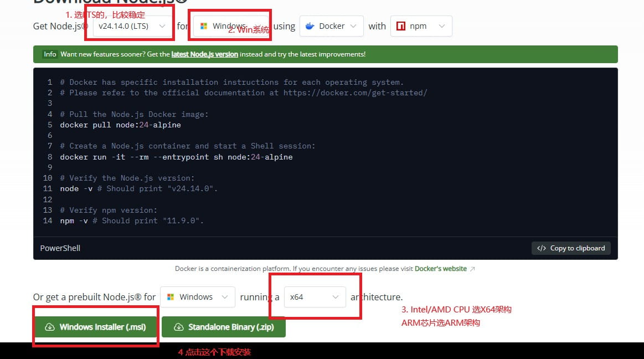Click download icon on Standalone Binary button
The height and width of the screenshot is (359, 644).
tap(179, 327)
